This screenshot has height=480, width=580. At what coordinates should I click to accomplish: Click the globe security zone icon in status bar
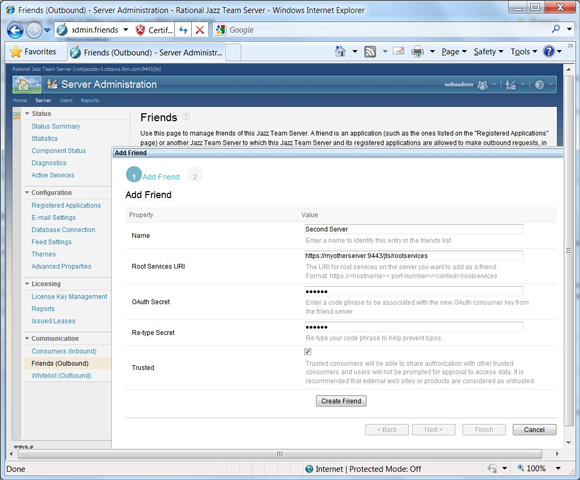tap(309, 469)
